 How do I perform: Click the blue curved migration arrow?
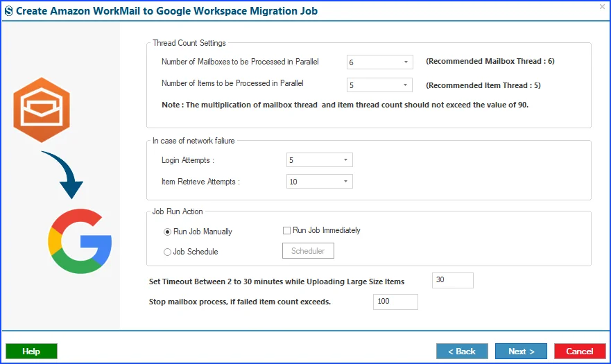pyautogui.click(x=62, y=175)
